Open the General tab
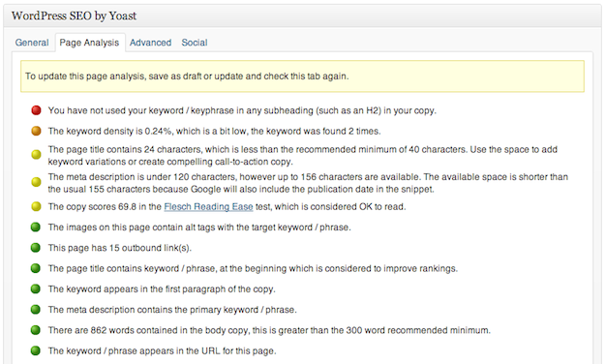Image resolution: width=605 pixels, height=364 pixels. [x=32, y=43]
